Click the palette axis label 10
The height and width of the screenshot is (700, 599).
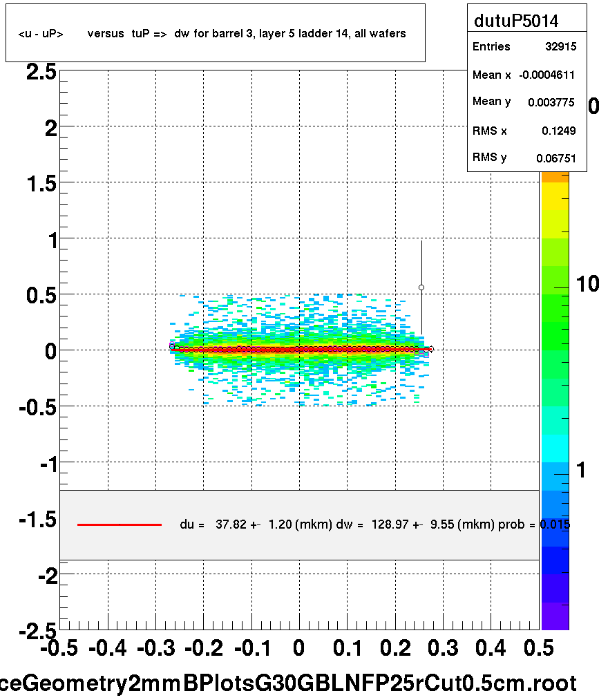tap(587, 284)
